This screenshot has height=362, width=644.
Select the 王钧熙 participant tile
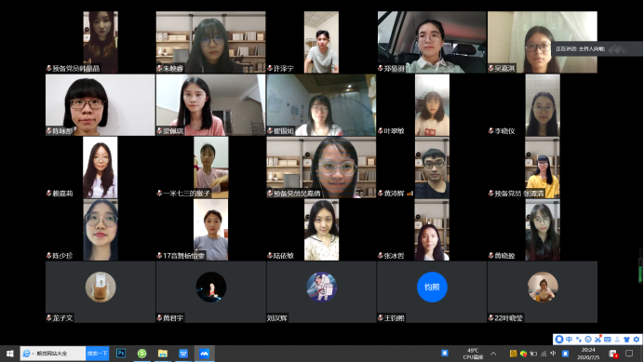432,291
